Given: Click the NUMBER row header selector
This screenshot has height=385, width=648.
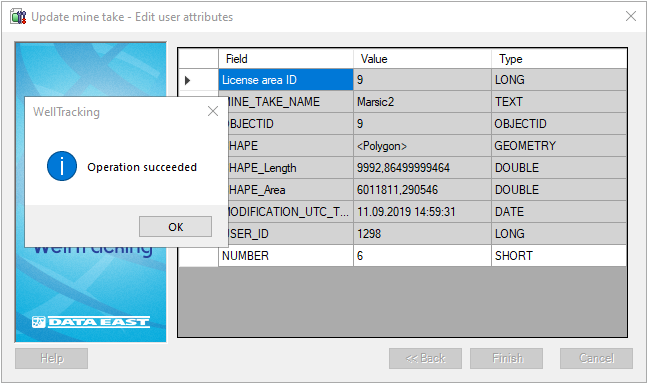Looking at the screenshot, I should [x=198, y=257].
